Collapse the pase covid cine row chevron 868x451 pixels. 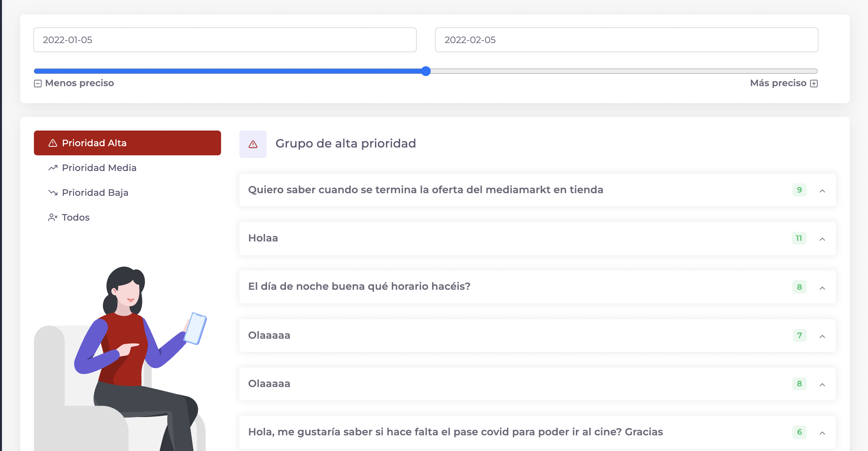[822, 433]
